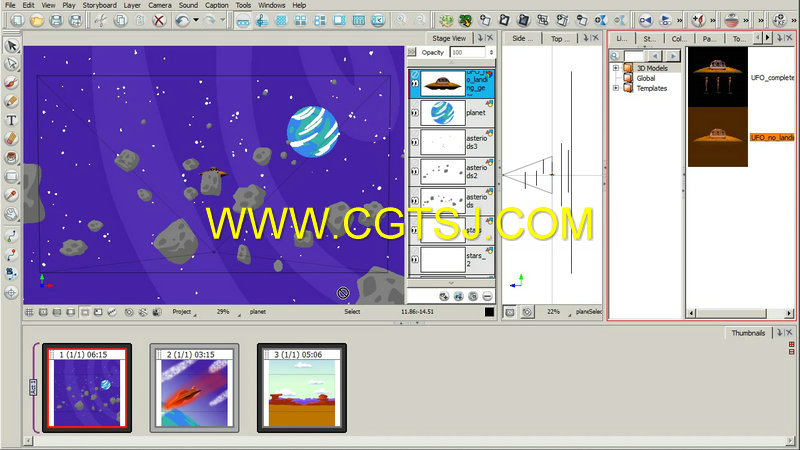800x450 pixels.
Task: Toggle the grid display in Stage View
Action: pos(30,312)
